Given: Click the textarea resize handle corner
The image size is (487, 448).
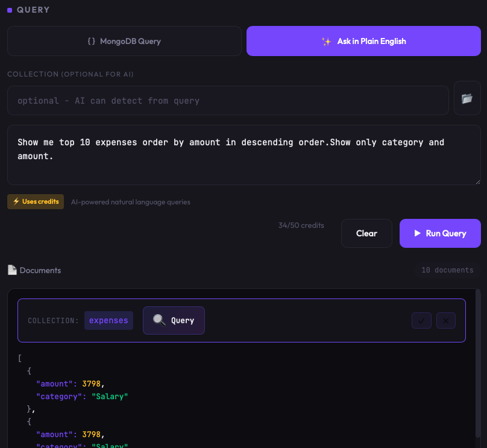Looking at the screenshot, I should point(478,182).
